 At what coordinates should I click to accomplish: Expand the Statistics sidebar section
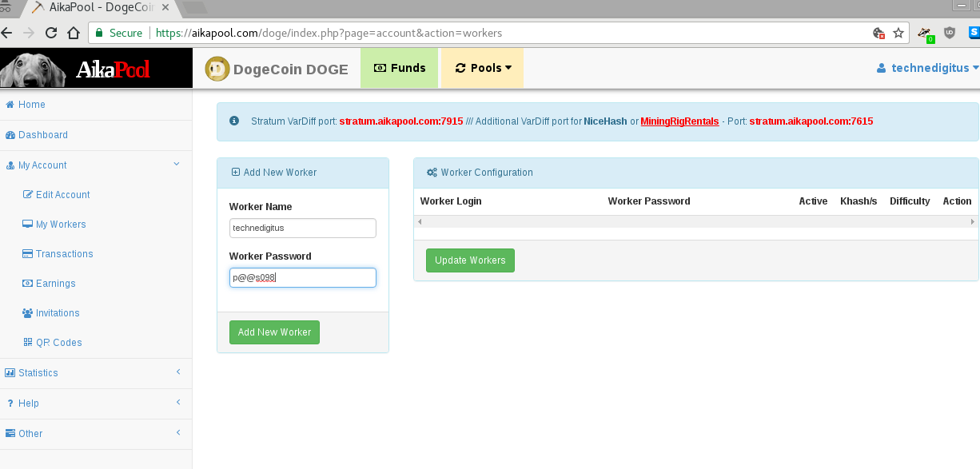[x=96, y=373]
